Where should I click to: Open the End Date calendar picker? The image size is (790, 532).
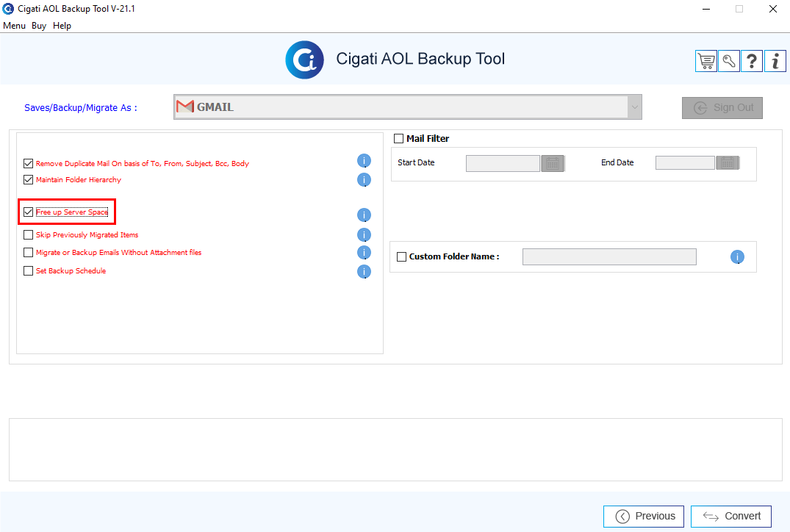[x=728, y=162]
